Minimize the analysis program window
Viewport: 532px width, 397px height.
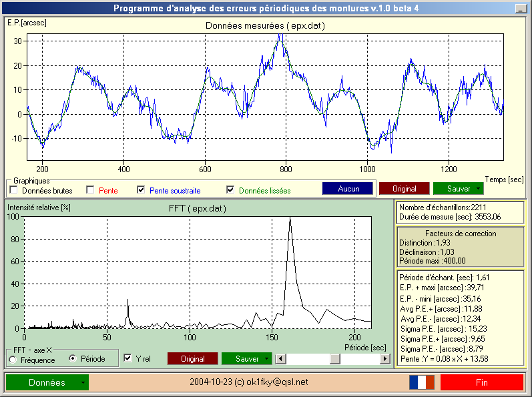click(521, 9)
